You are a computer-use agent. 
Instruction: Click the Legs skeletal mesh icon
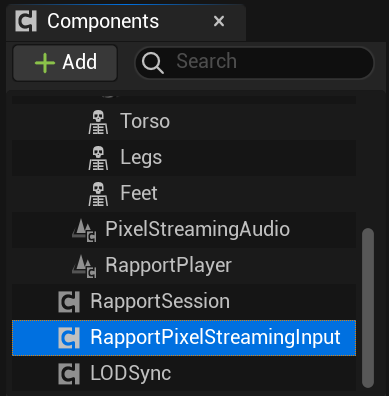click(98, 158)
